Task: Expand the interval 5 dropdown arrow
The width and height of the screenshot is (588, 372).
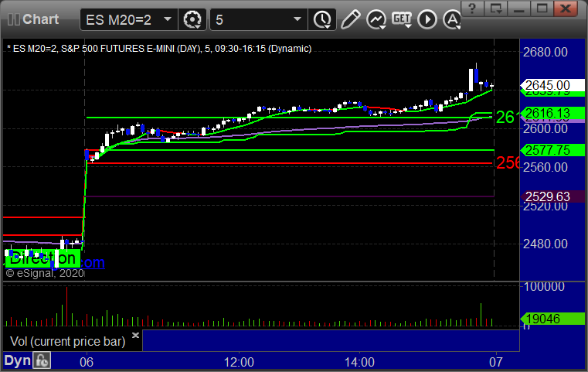Action: click(297, 19)
